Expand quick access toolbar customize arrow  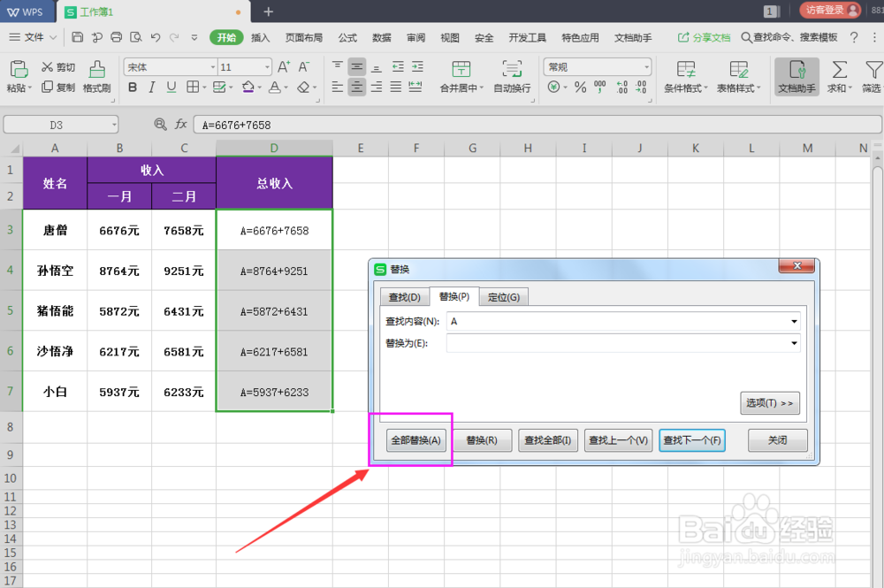coord(194,37)
